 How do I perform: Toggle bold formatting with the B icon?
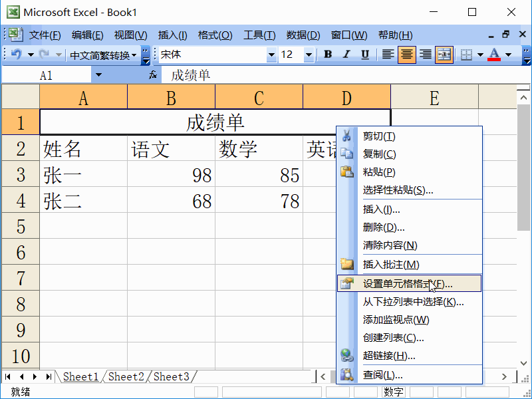click(328, 55)
